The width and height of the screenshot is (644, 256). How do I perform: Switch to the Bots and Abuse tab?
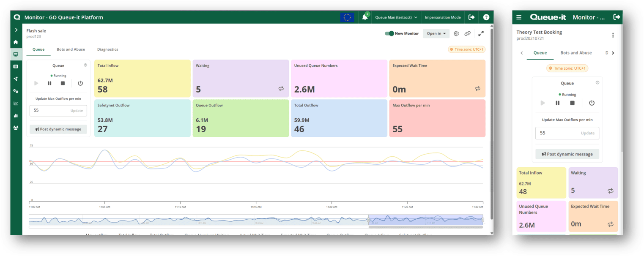71,49
